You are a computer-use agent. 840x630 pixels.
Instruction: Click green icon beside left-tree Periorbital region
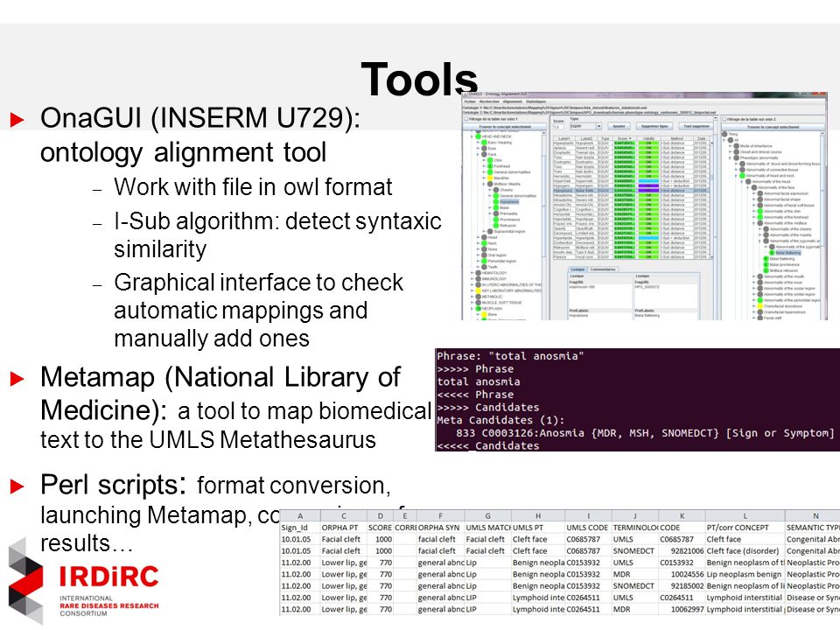point(484,261)
